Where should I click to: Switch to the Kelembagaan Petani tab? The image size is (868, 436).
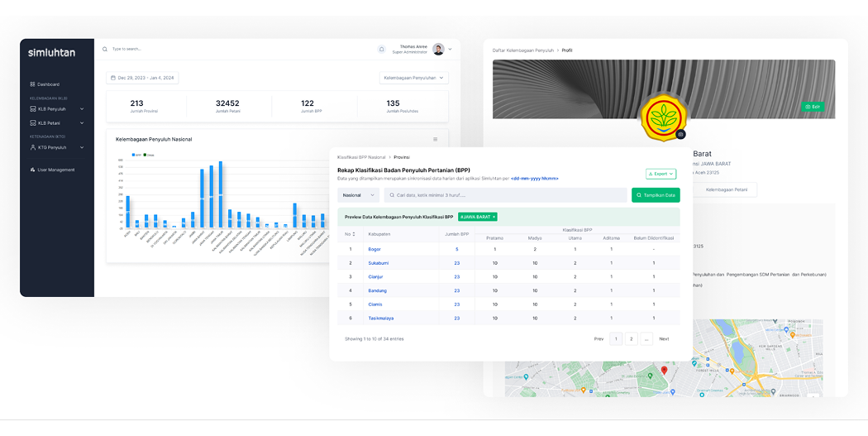click(x=727, y=189)
